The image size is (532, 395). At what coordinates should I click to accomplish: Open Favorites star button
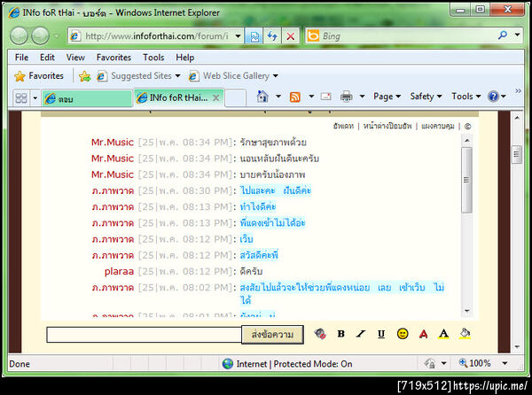tap(39, 76)
